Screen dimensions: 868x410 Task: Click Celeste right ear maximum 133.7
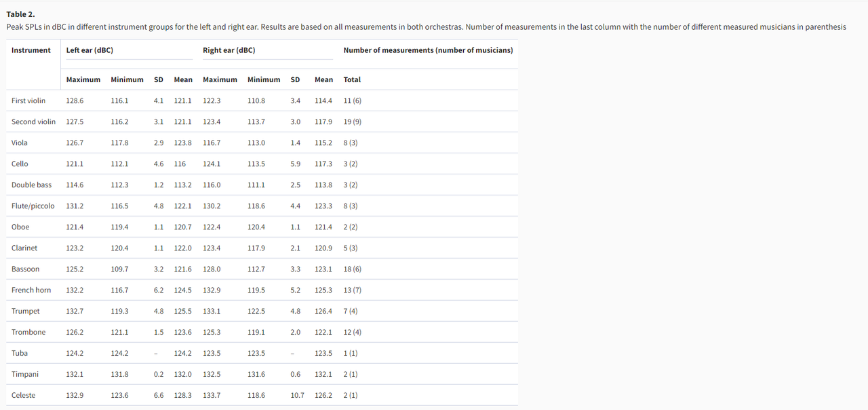tap(212, 395)
